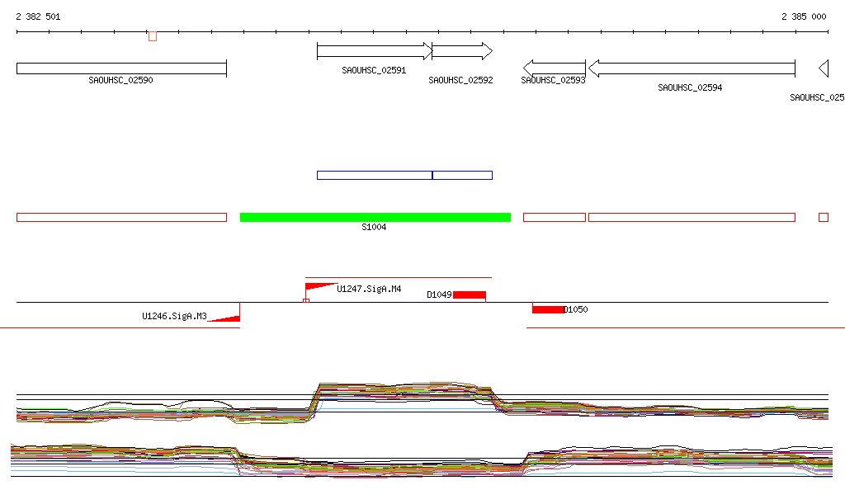Click the SAOUHSC_02594 label text
The image size is (845, 504).
point(690,87)
